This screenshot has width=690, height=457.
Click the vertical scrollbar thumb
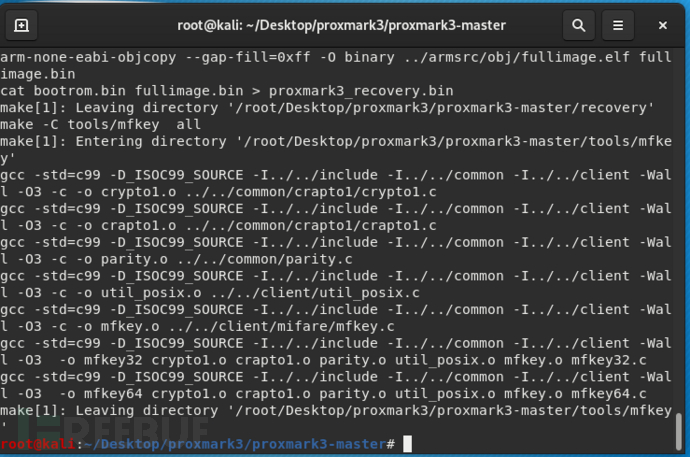tap(682, 430)
